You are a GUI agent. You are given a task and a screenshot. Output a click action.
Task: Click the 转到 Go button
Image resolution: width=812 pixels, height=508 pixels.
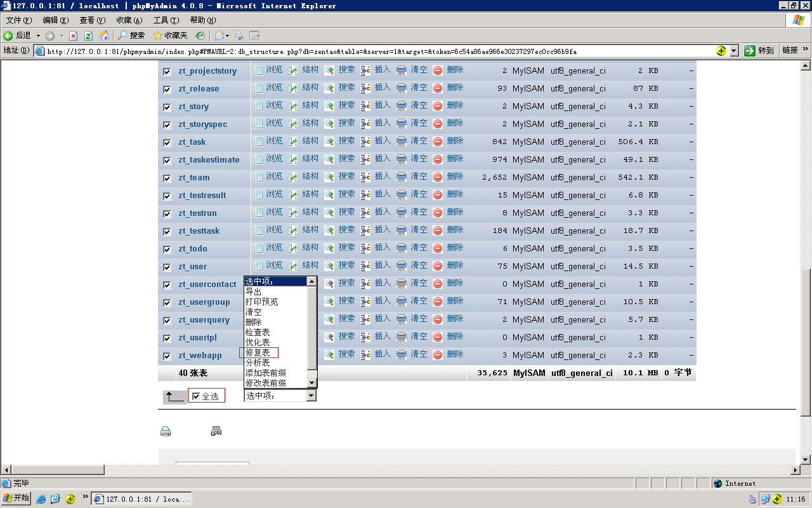coord(759,51)
